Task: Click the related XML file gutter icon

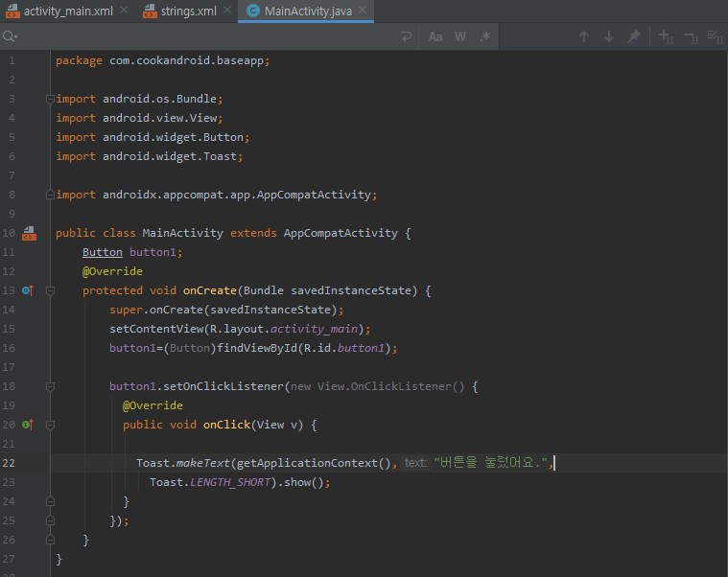Action: pos(29,233)
